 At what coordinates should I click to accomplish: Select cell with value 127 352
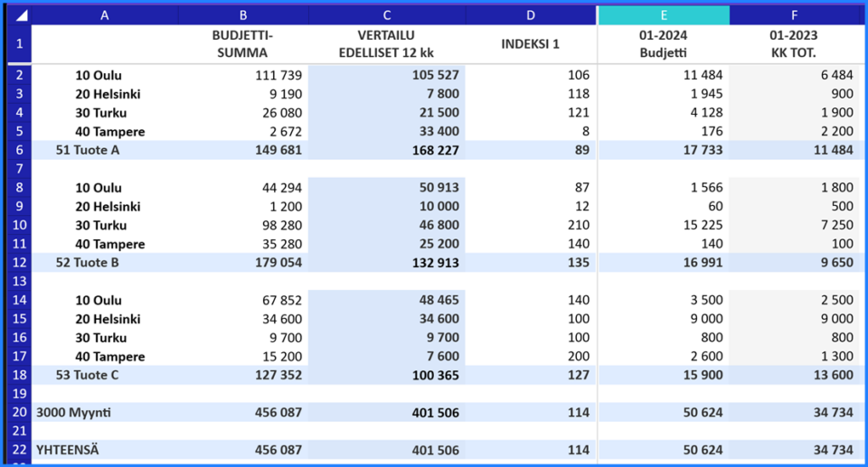(x=243, y=375)
